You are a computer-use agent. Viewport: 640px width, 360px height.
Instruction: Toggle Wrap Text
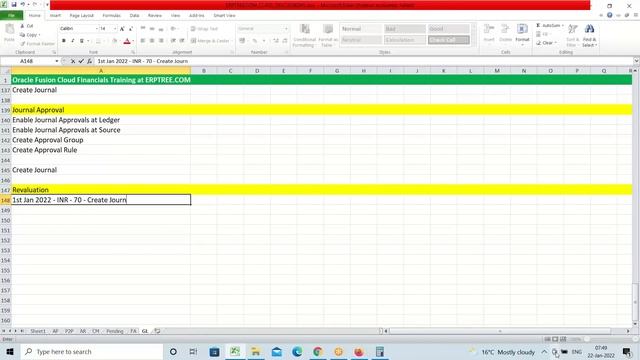204,29
